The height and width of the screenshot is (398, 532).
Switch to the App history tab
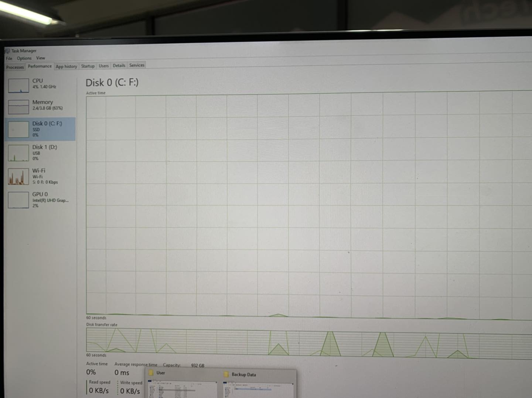pos(66,66)
